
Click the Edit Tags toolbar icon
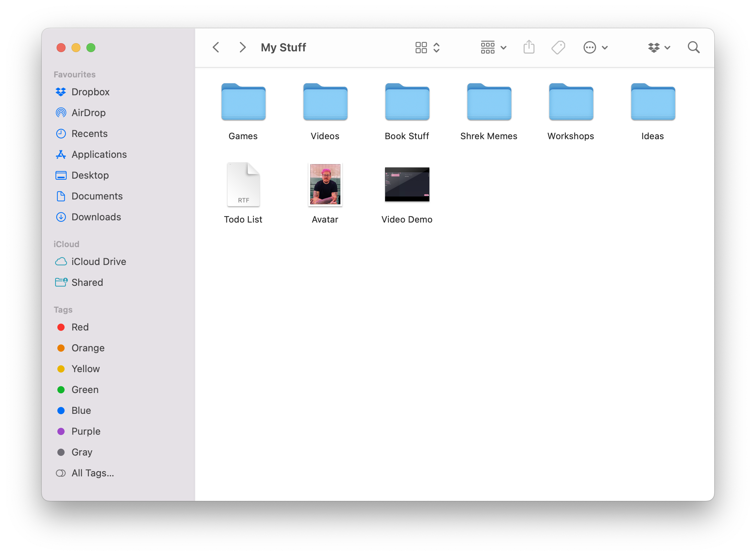point(558,47)
